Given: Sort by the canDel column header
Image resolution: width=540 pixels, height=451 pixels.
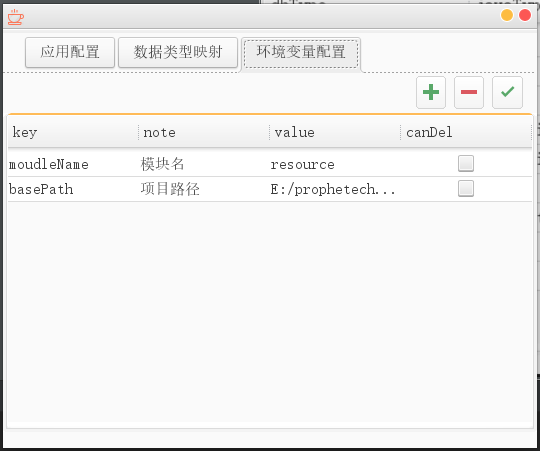Looking at the screenshot, I should (x=466, y=132).
